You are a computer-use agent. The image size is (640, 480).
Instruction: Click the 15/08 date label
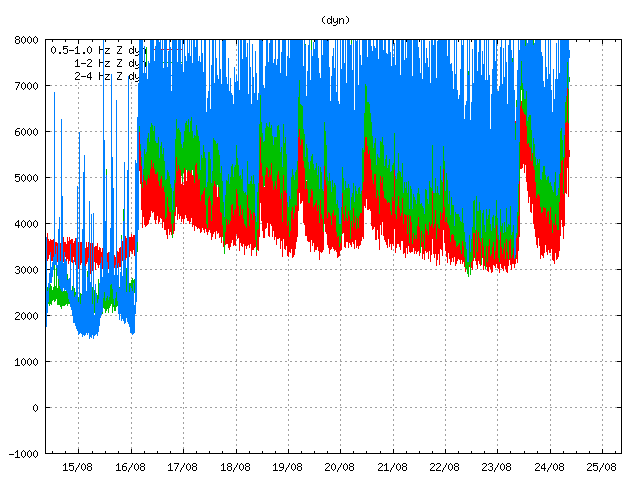coord(78,466)
